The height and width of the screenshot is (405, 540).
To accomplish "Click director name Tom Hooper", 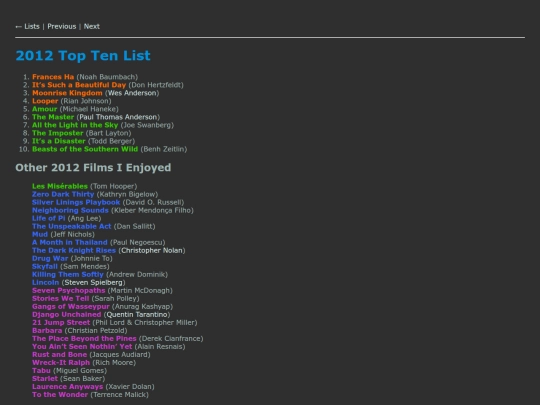I will tap(114, 186).
